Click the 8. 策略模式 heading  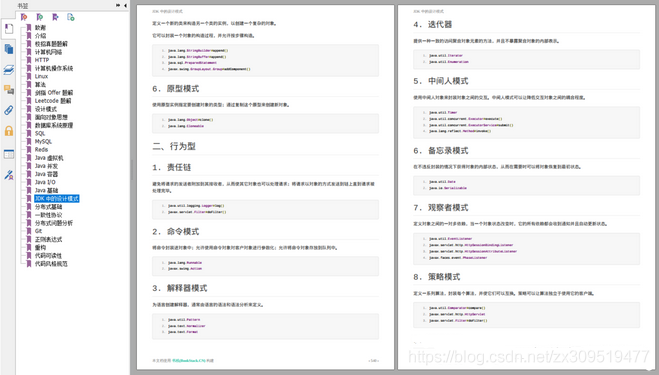coord(437,277)
